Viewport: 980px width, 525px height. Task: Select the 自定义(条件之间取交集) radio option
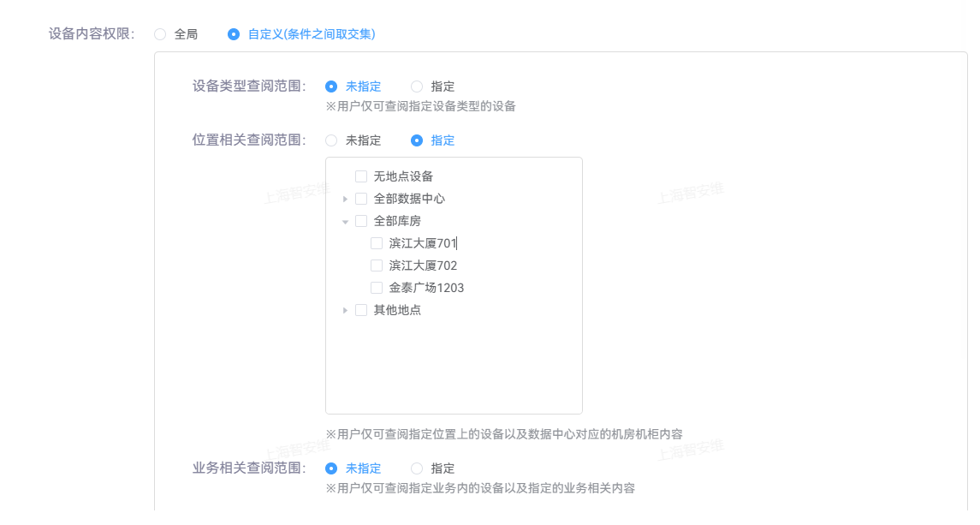234,34
